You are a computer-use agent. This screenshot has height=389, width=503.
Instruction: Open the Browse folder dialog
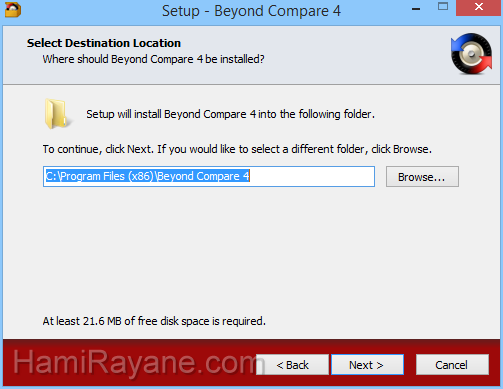[422, 177]
